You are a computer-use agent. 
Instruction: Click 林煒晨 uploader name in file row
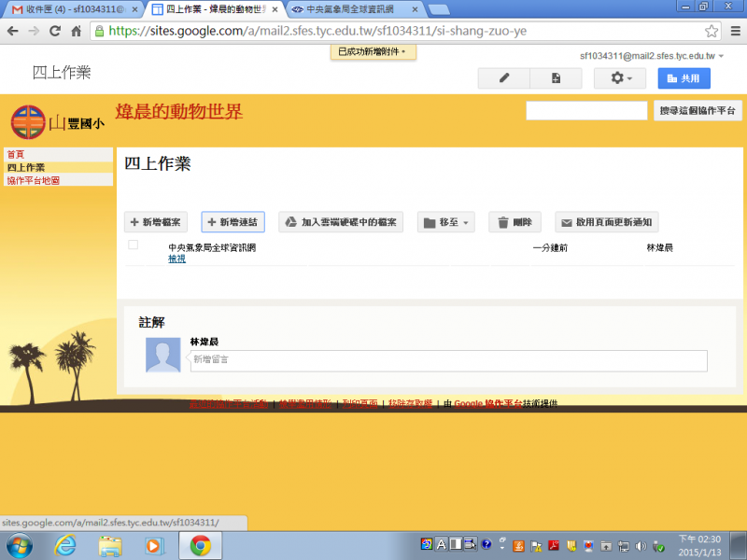tap(659, 247)
